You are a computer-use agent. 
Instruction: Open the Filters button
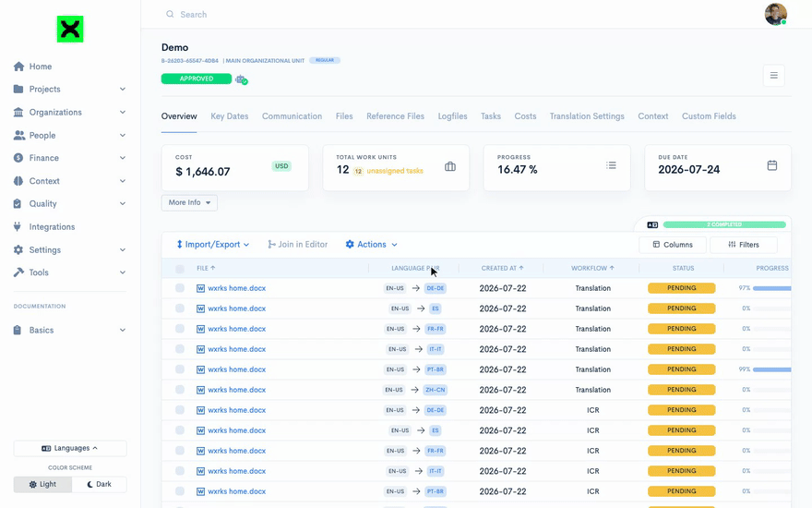click(x=743, y=245)
